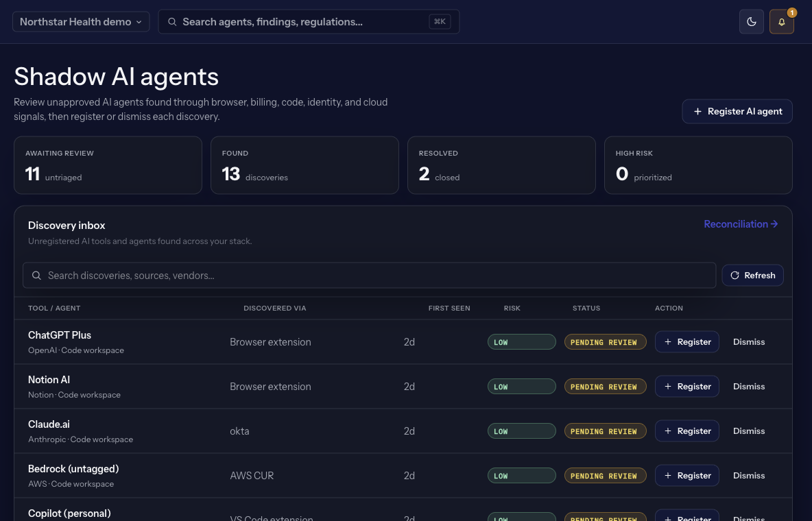The image size is (812, 521).
Task: Register the ChatGPT Plus discovery
Action: click(x=686, y=342)
